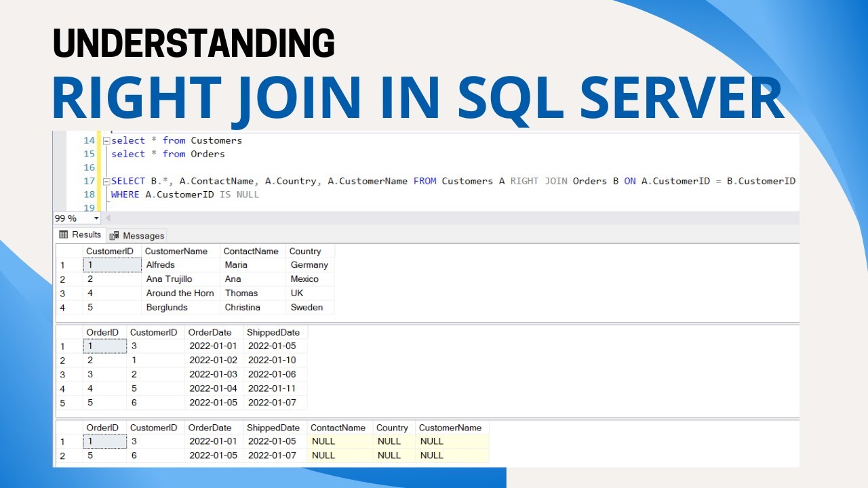Click the 'select * from Orders' code line

168,154
